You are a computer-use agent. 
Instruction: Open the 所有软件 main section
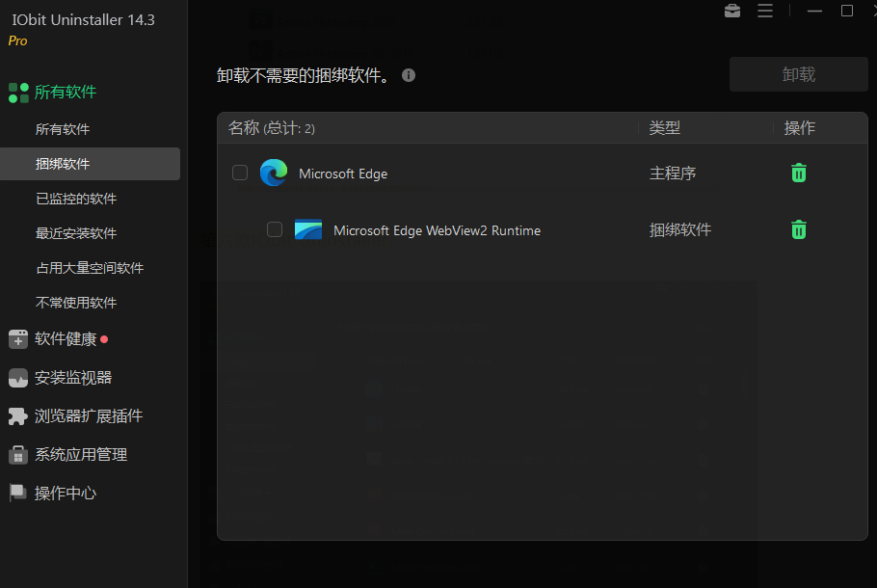pos(66,93)
